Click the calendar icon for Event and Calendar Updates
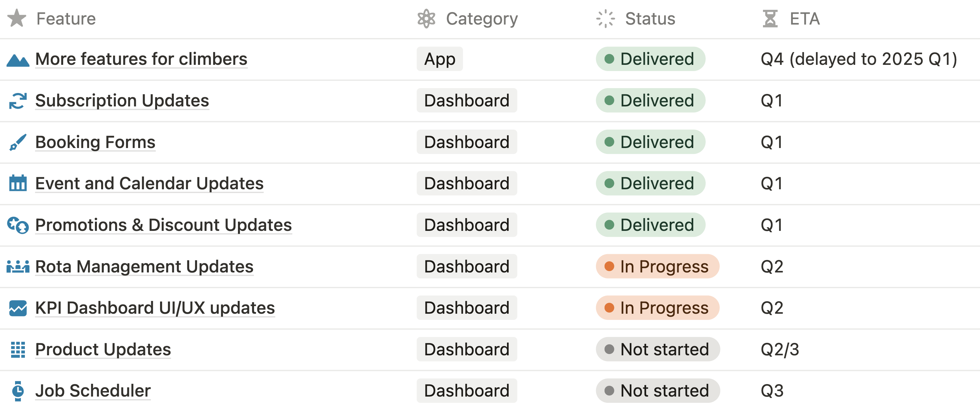 point(17,183)
